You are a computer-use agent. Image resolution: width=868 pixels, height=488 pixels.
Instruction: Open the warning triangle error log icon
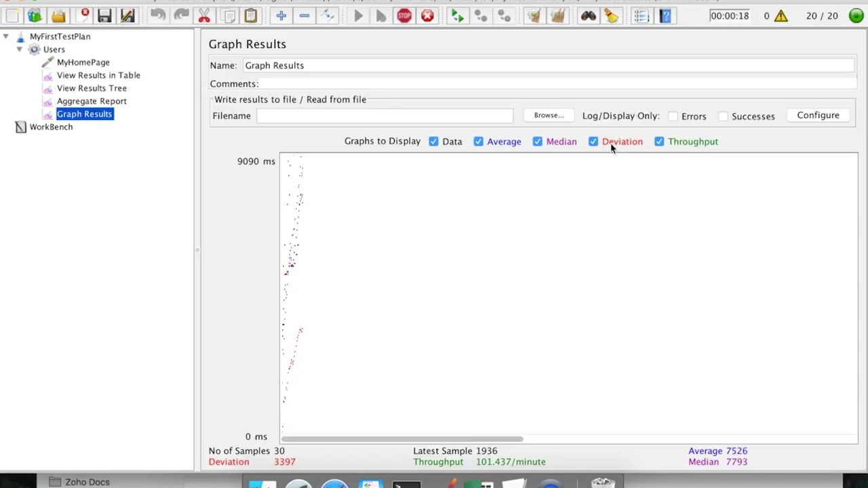[781, 16]
